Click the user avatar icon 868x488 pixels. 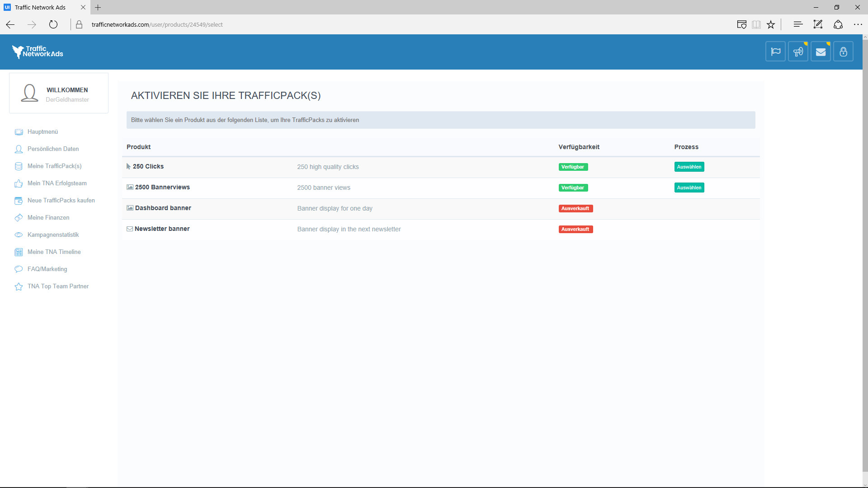(29, 93)
